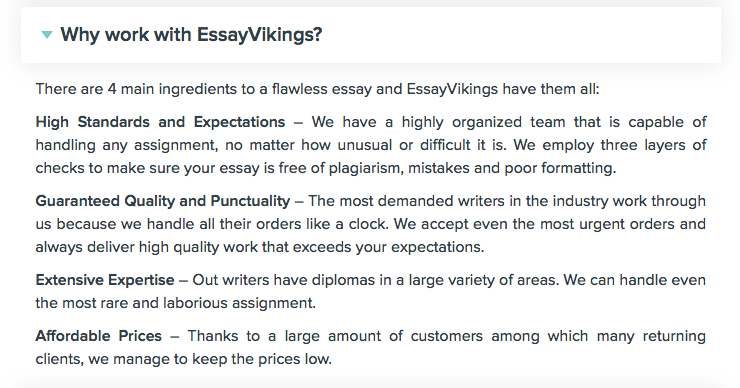The height and width of the screenshot is (388, 740).
Task: Click the 'Extensive Expertise' bold heading
Action: [105, 280]
